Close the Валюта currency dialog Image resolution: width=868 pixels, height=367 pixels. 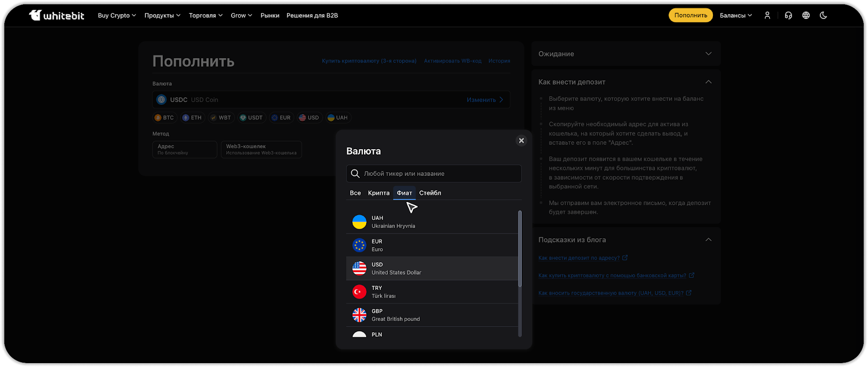point(521,141)
